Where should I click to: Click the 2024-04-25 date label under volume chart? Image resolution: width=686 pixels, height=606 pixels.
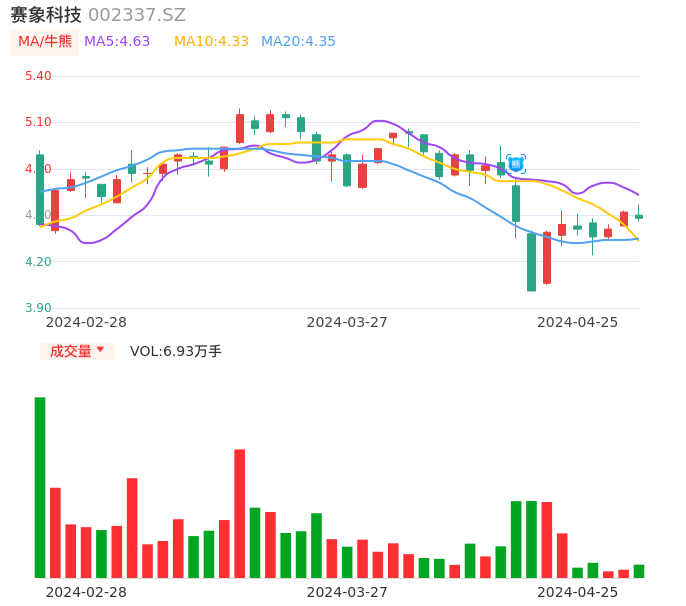pyautogui.click(x=578, y=592)
